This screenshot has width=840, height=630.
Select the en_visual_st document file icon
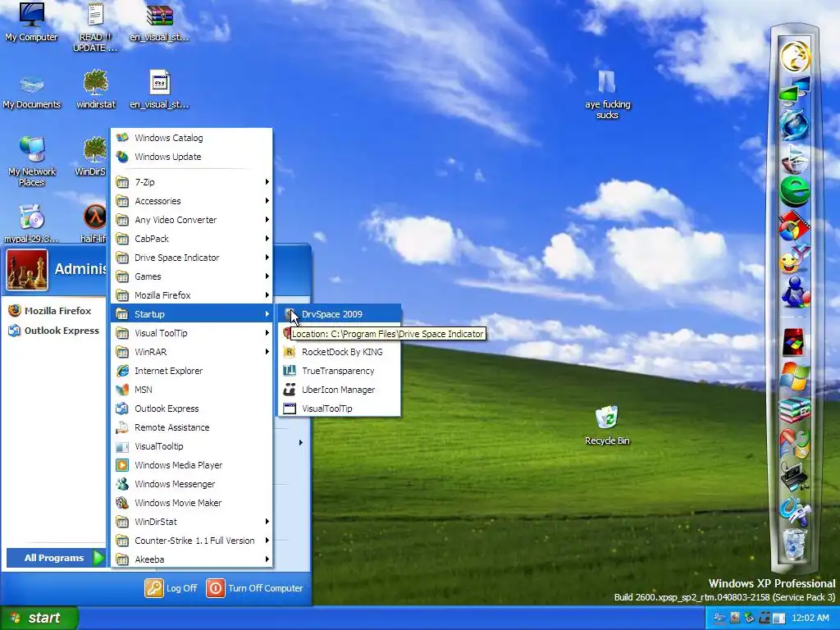[x=159, y=89]
